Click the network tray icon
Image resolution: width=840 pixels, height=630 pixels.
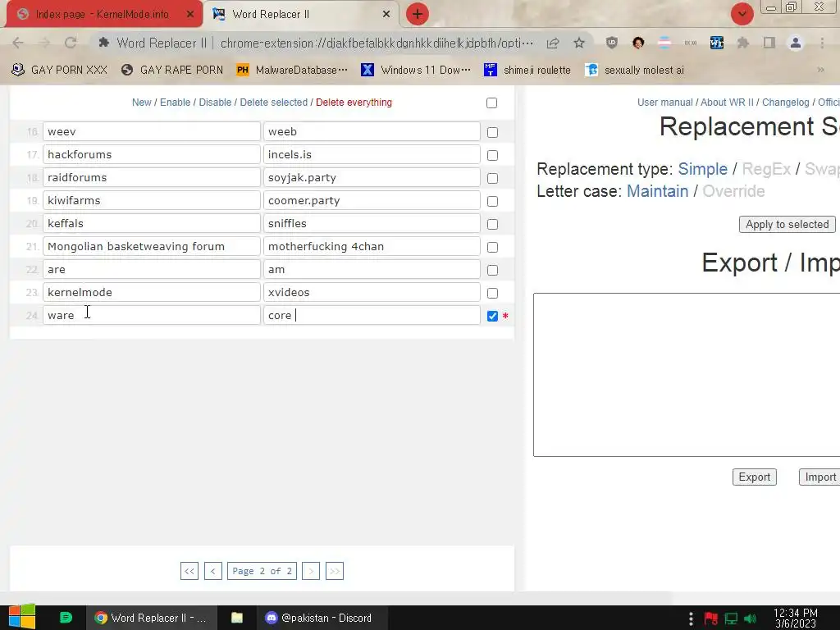point(731,619)
